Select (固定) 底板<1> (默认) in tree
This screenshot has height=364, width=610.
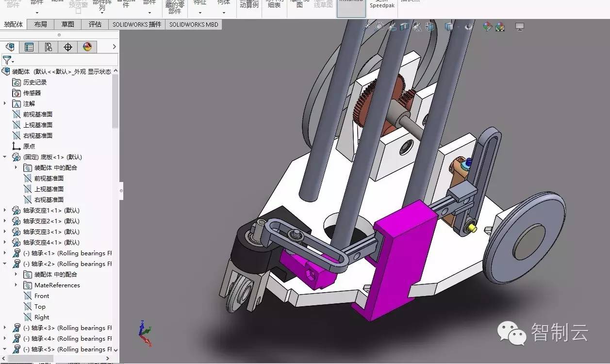[x=52, y=157]
